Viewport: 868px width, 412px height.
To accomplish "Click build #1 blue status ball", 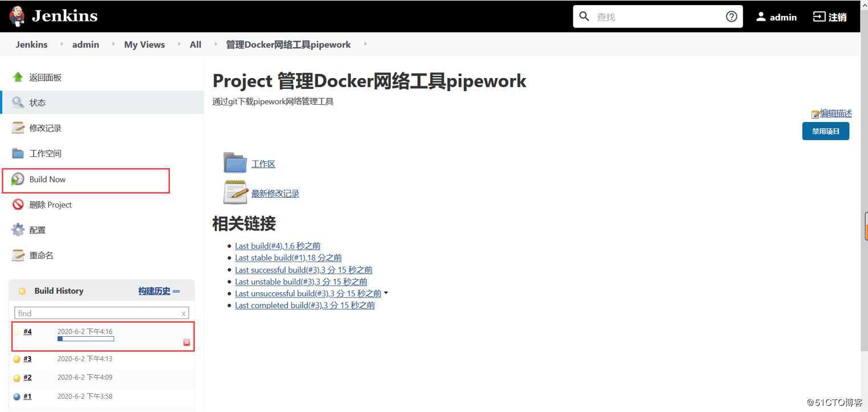I will pyautogui.click(x=17, y=397).
